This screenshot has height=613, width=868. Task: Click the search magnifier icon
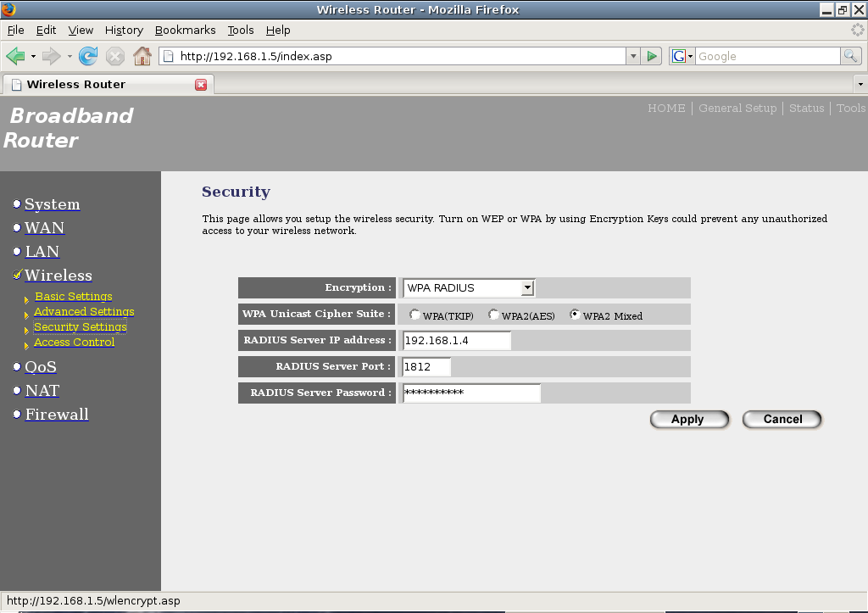pos(851,56)
